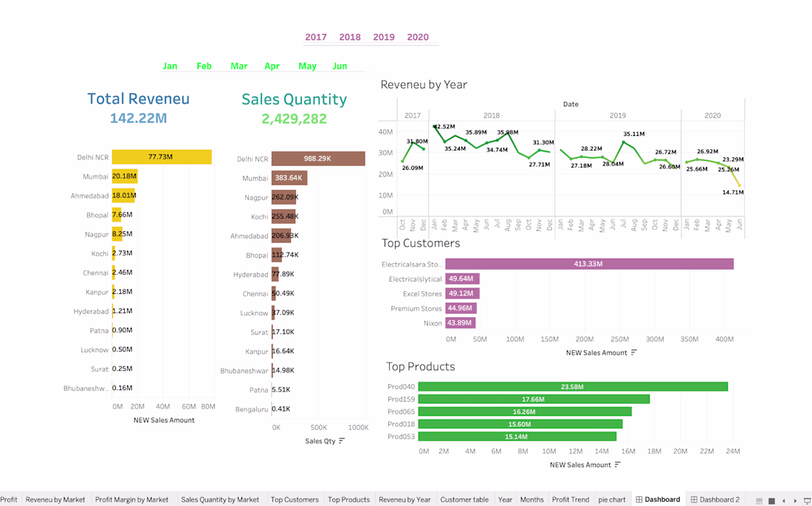This screenshot has width=812, height=506.
Task: Select the Jan month filter
Action: click(170, 66)
